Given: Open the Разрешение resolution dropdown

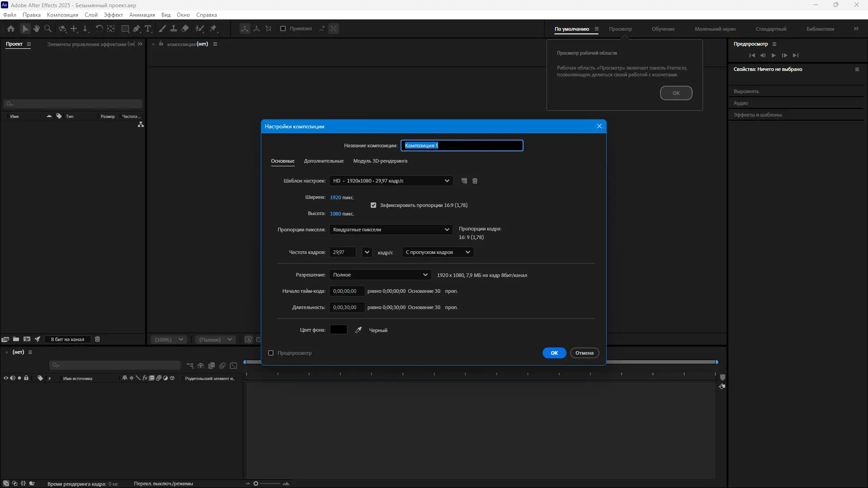Looking at the screenshot, I should tap(380, 275).
